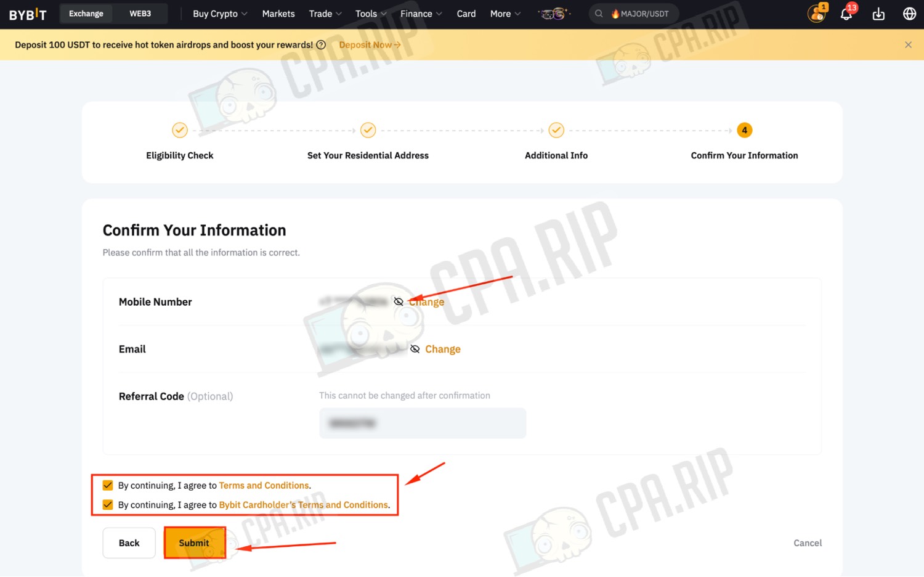Dismiss the deposit banner with X
Viewport: 924px width, 577px height.
908,45
